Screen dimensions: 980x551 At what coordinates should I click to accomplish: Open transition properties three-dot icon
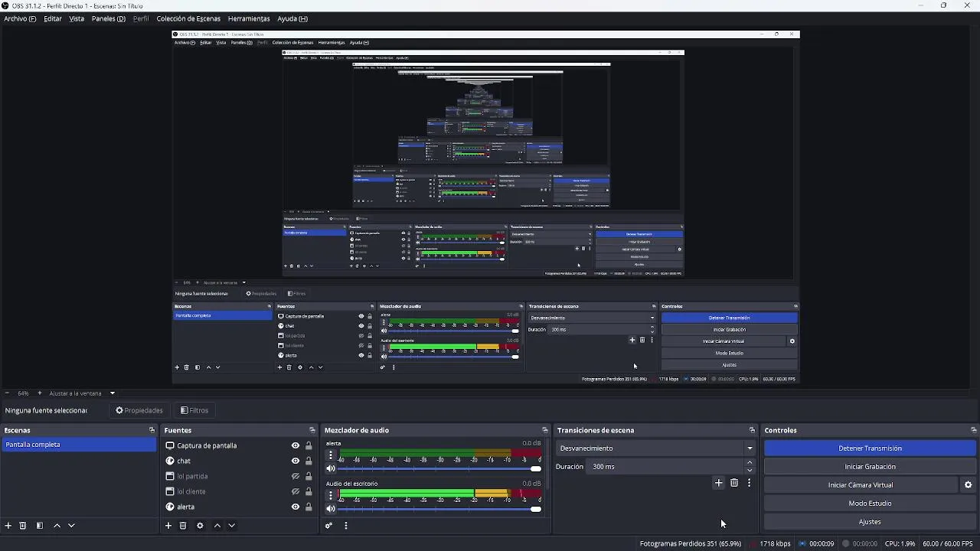(x=749, y=483)
